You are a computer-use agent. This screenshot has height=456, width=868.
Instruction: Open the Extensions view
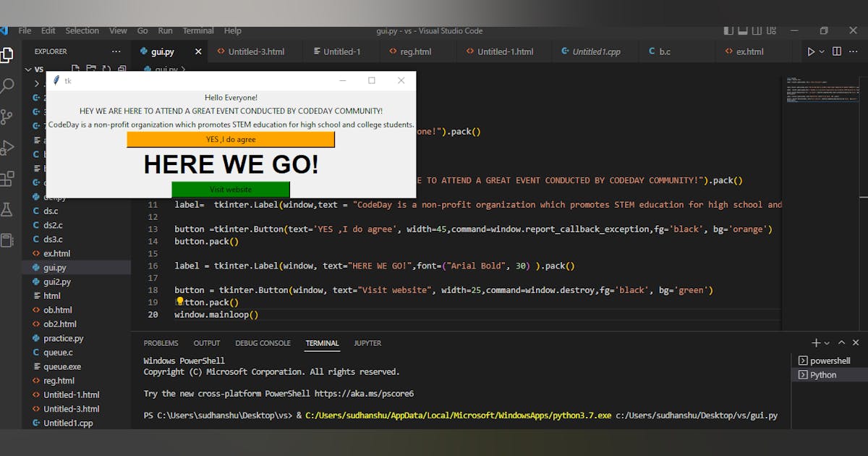tap(7, 178)
